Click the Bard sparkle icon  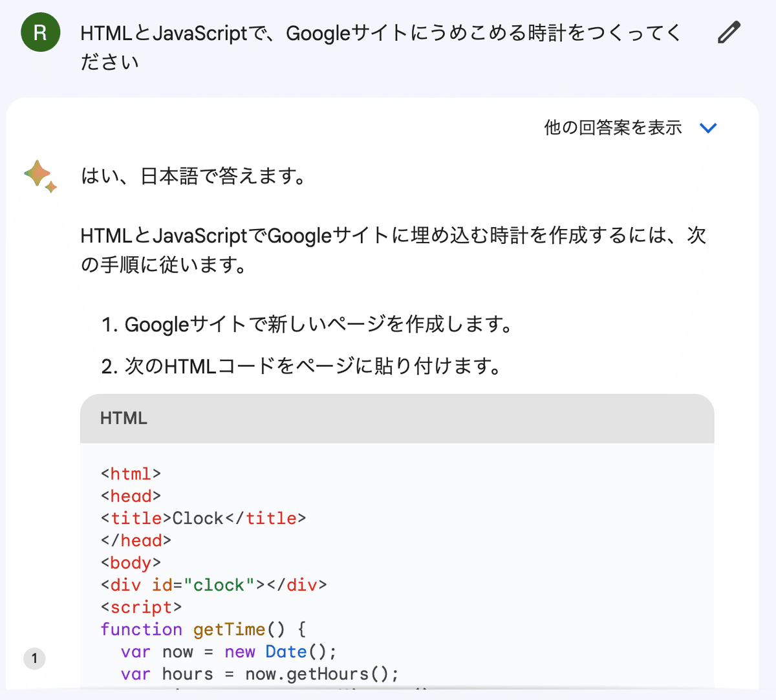(41, 176)
